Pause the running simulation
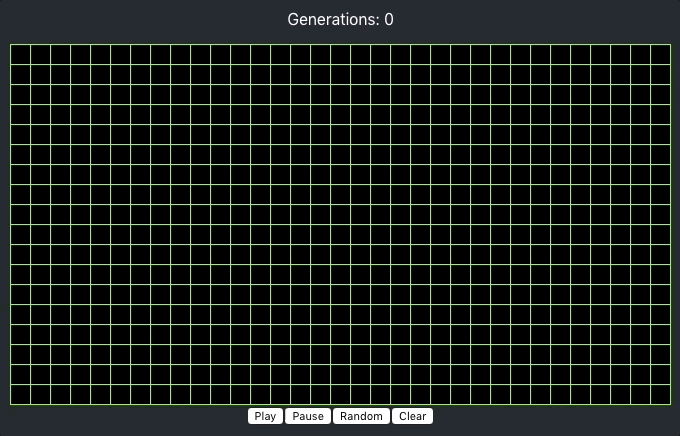The image size is (680, 436). pyautogui.click(x=308, y=416)
